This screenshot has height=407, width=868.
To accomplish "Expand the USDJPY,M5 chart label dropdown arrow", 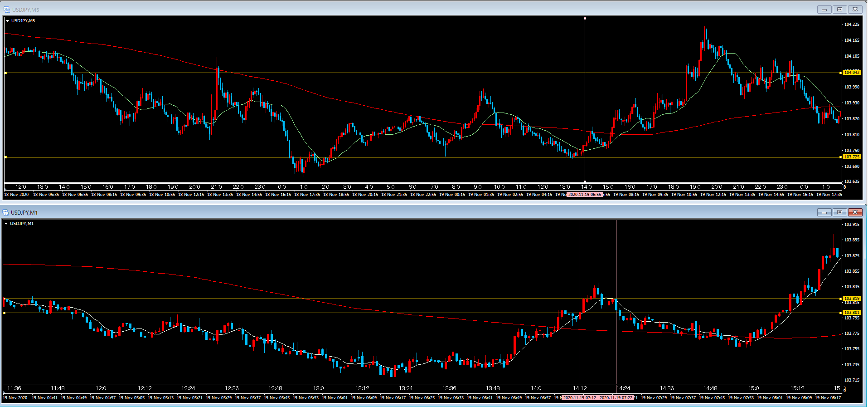I will (x=8, y=21).
